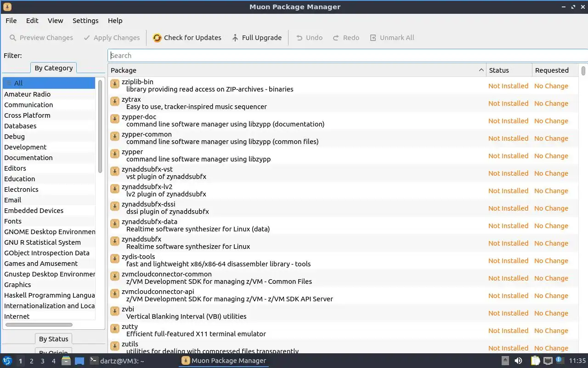The width and height of the screenshot is (588, 368).
Task: Select the Graphics category
Action: coord(49,285)
